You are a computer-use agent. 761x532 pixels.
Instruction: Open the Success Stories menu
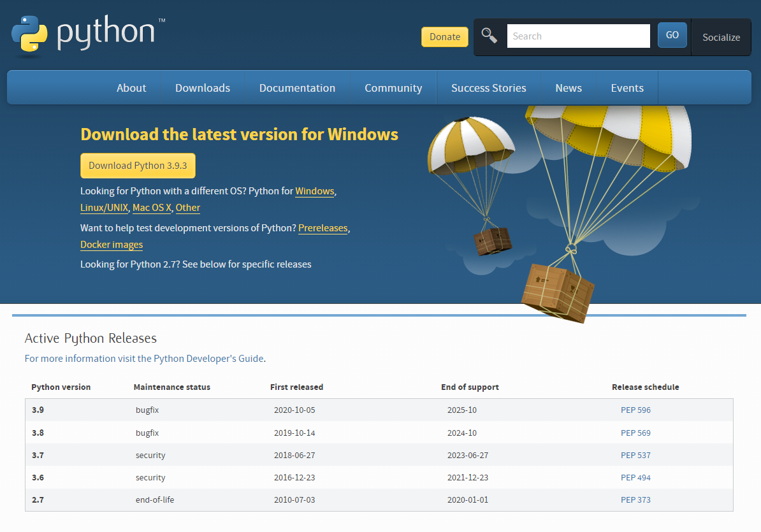pyautogui.click(x=488, y=88)
